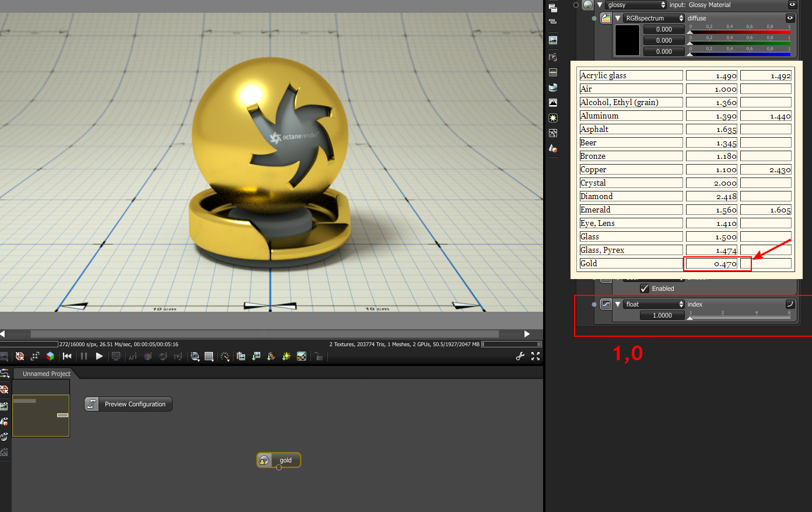Click the stacked bars icon in inspector sidebar
Viewport: 812px width, 512px height.
click(x=553, y=22)
